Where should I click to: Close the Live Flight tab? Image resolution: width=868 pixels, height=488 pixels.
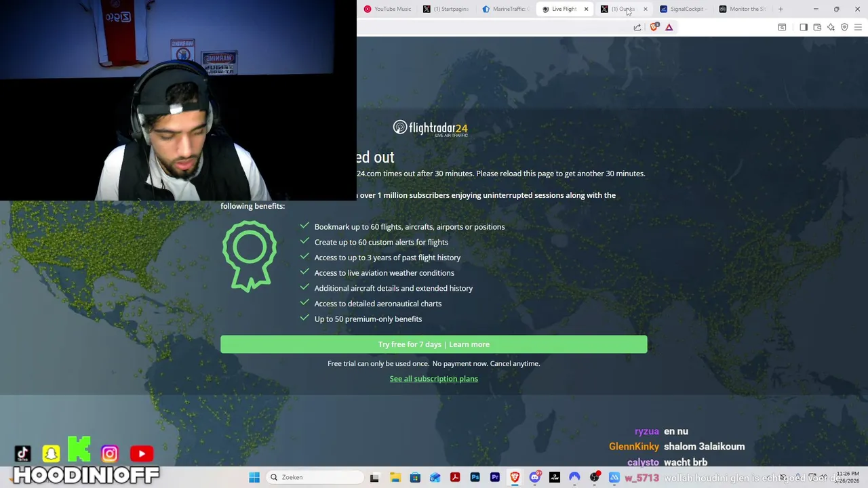point(586,9)
